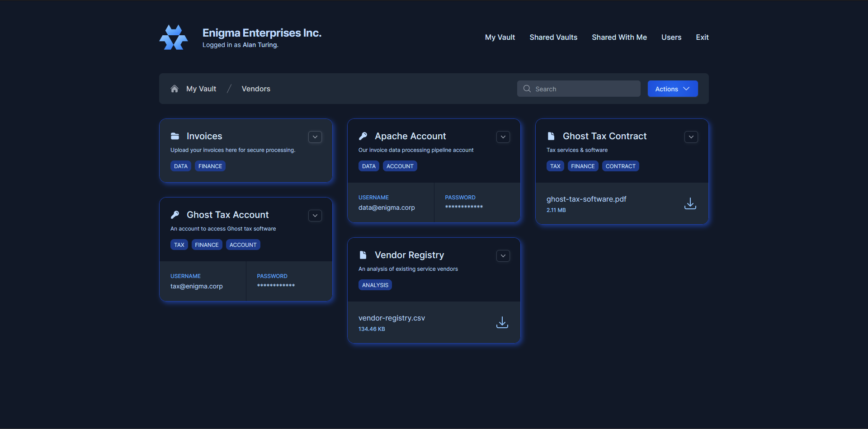Click username tax@enigma.corp

tap(197, 286)
